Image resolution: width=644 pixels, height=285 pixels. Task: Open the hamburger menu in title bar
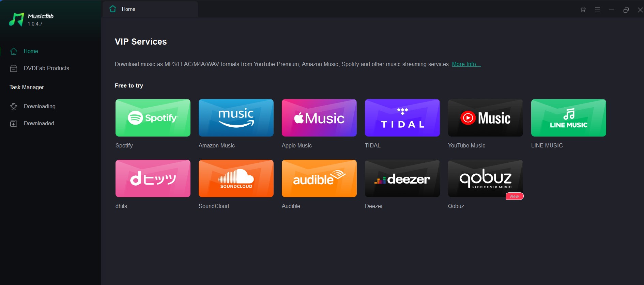click(597, 10)
